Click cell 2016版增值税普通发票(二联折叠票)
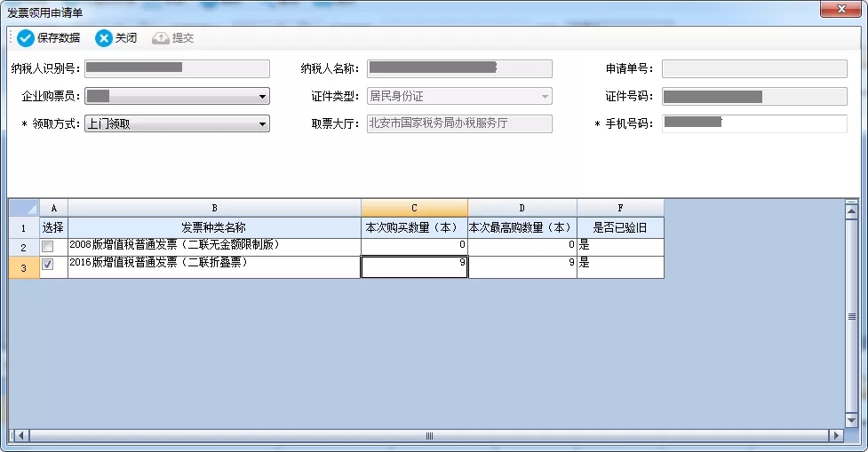The width and height of the screenshot is (868, 452). point(214,268)
